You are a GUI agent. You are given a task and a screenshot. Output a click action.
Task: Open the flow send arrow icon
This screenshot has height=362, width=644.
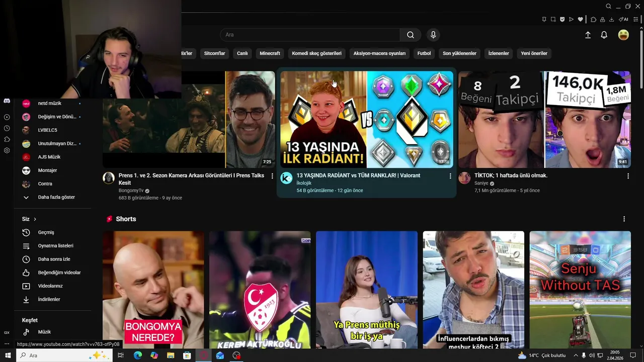[x=571, y=20]
